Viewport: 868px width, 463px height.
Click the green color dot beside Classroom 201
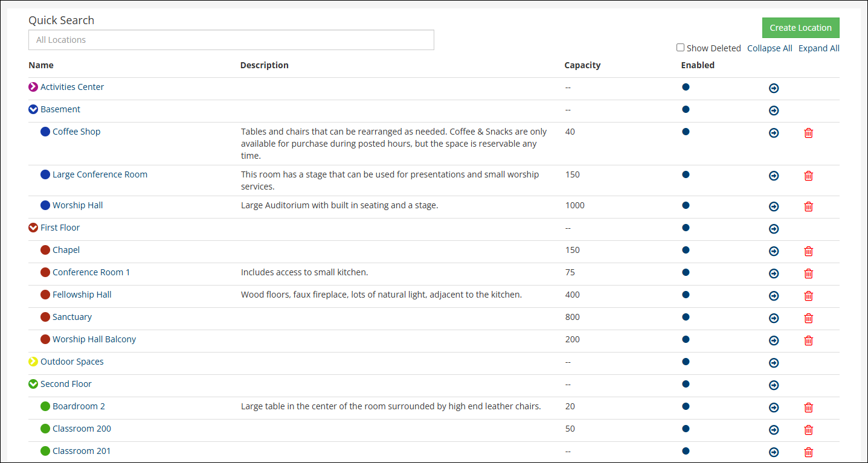(45, 451)
